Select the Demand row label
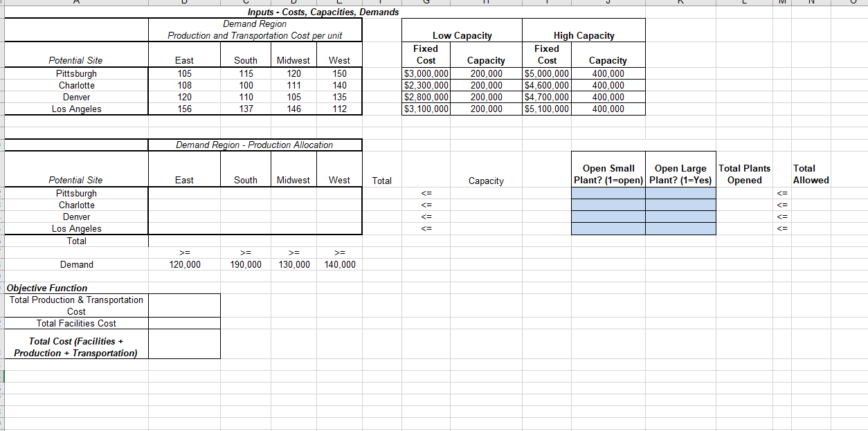The image size is (868, 431). click(76, 264)
